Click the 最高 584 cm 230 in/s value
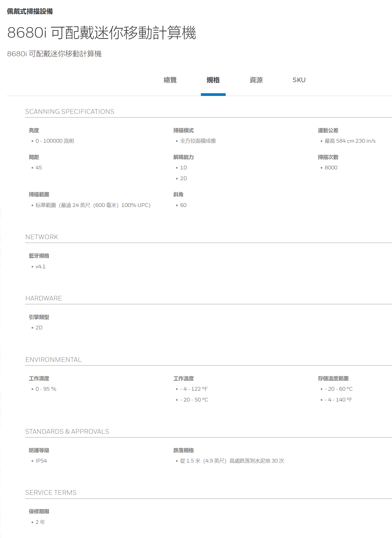 click(350, 141)
